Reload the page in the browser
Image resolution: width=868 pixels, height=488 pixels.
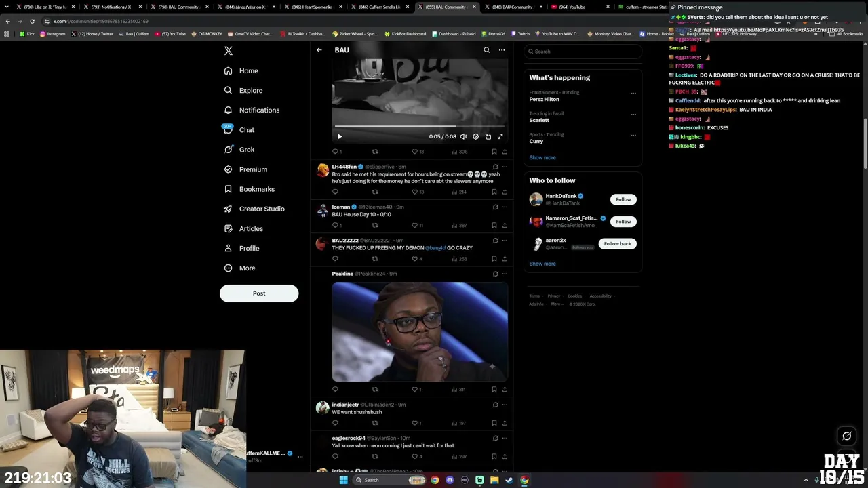(32, 21)
